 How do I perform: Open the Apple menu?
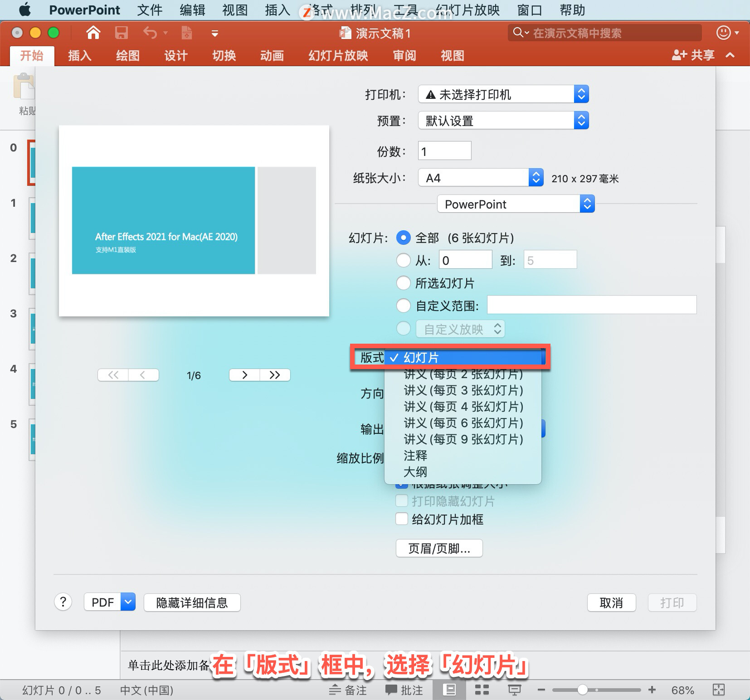[x=24, y=10]
